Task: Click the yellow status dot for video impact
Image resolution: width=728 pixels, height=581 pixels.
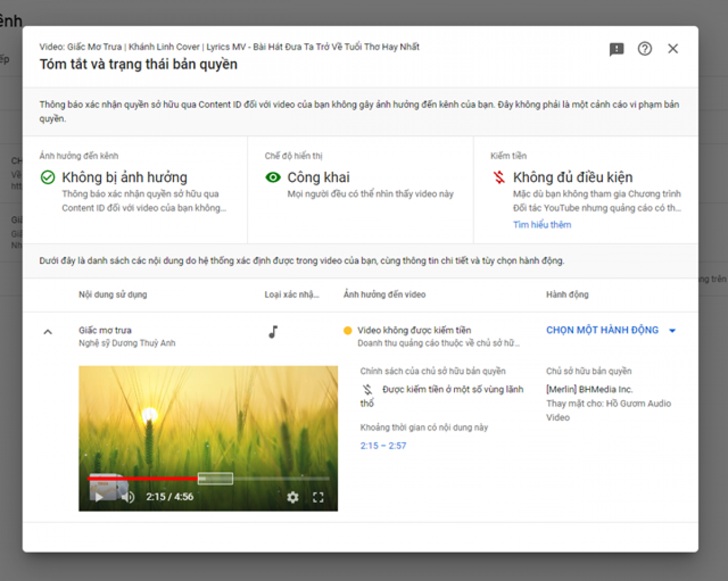Action: click(348, 331)
